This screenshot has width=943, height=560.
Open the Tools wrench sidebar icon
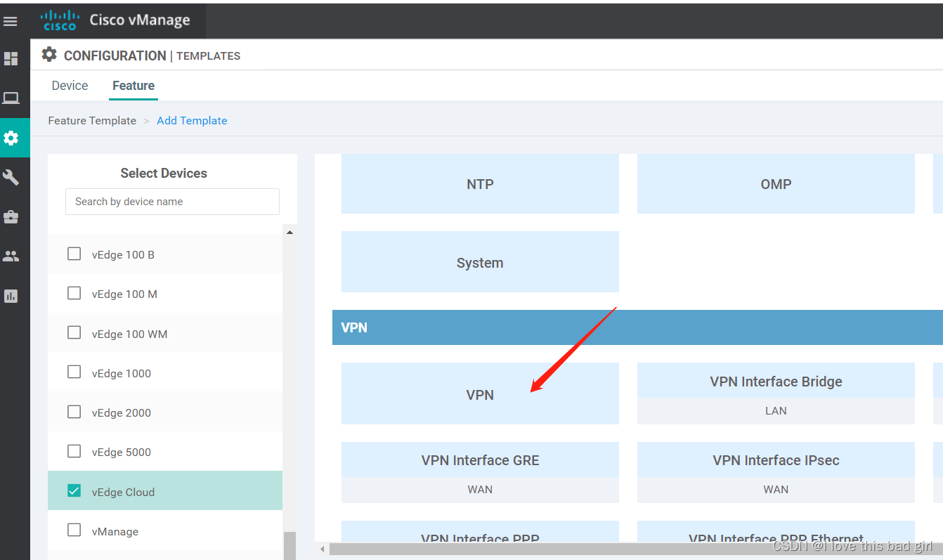11,177
